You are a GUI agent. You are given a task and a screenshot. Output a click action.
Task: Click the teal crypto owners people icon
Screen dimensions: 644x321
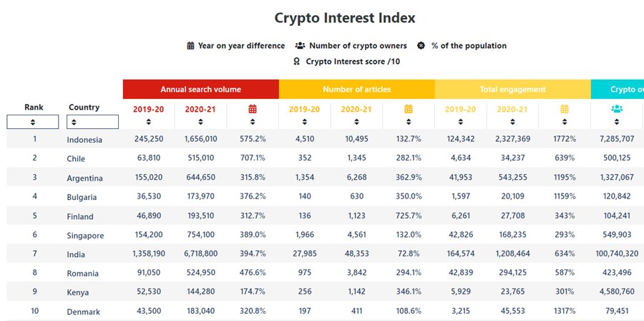coord(616,109)
